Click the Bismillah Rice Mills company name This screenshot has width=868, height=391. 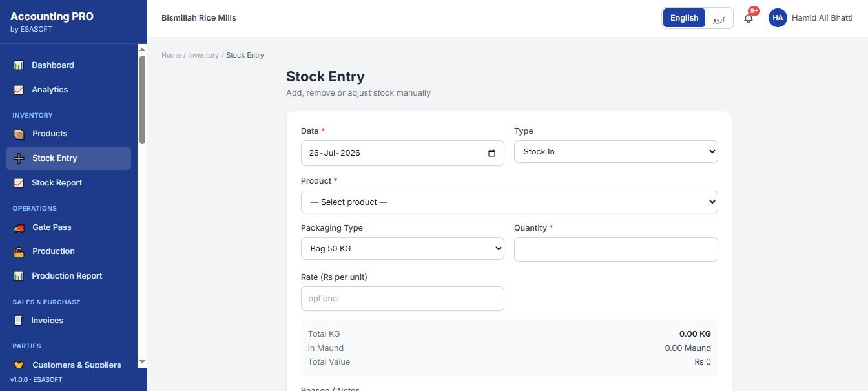coord(199,18)
